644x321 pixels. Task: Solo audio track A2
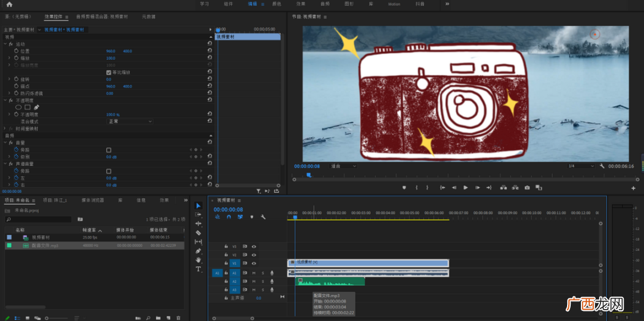(263, 282)
